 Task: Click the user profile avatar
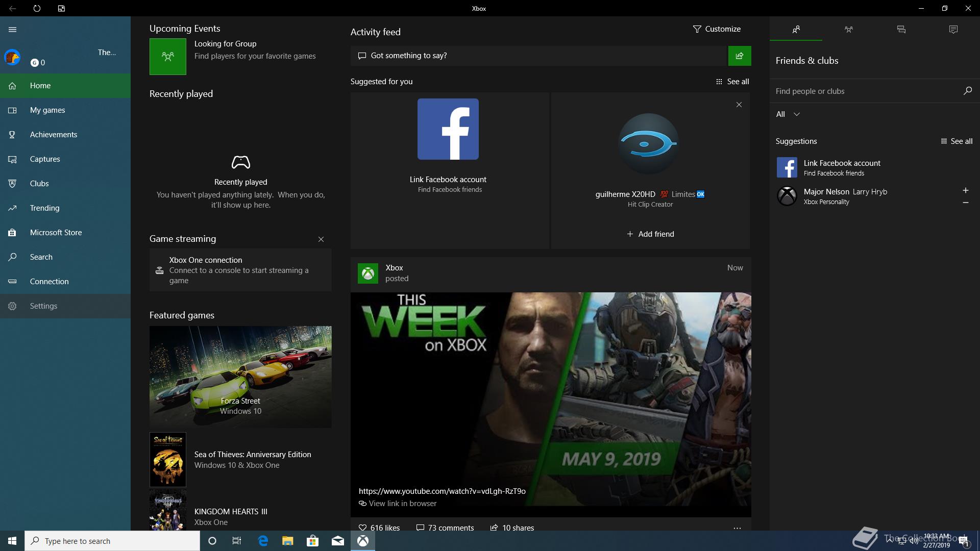coord(12,57)
